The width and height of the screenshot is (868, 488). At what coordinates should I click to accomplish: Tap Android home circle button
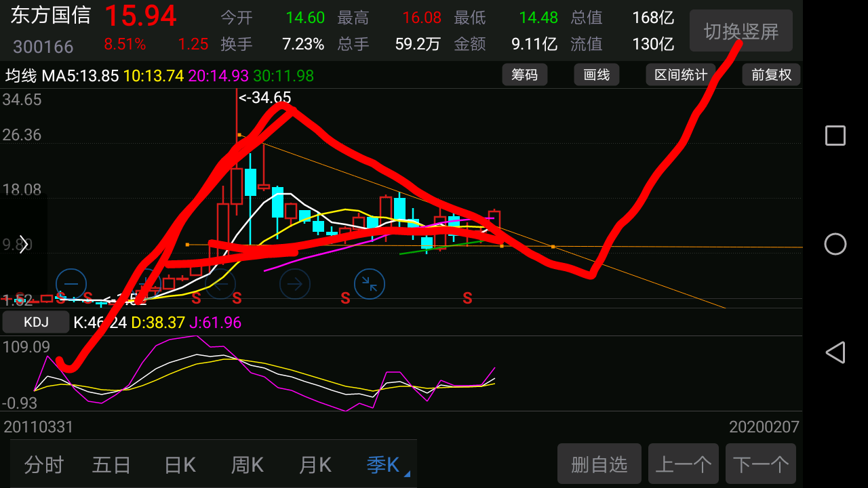835,244
